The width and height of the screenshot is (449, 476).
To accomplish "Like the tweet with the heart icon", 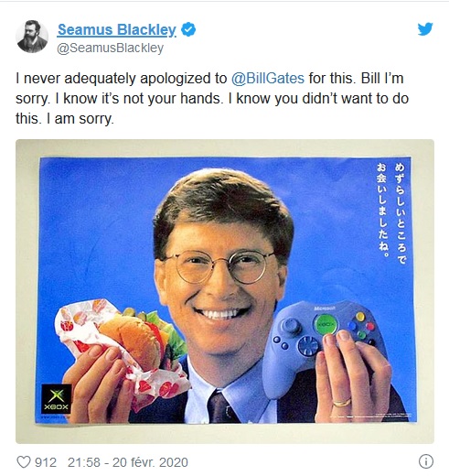I will pyautogui.click(x=24, y=462).
